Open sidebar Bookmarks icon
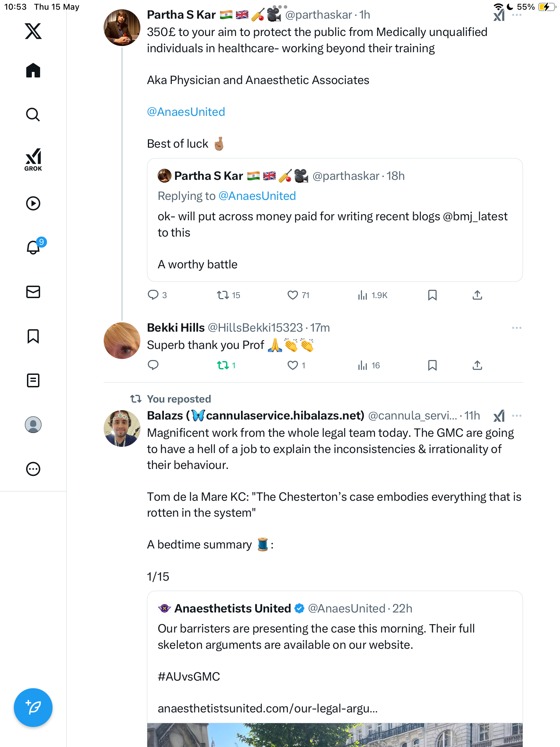Viewport: 560px width, 747px height. point(33,336)
